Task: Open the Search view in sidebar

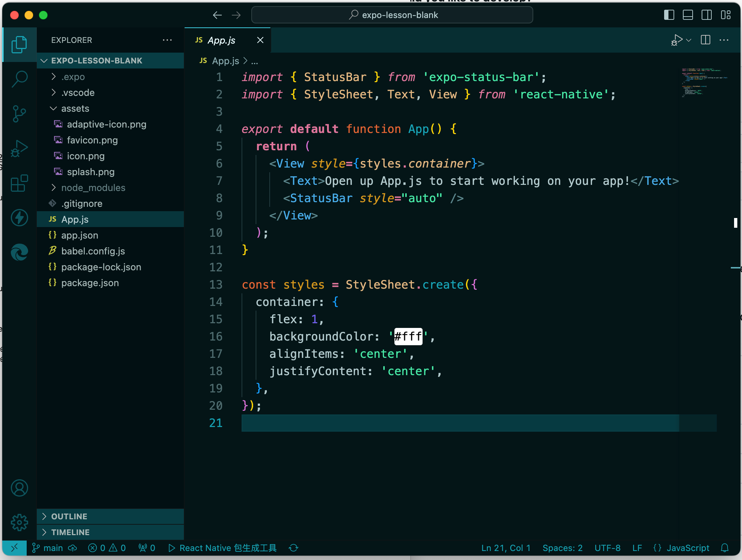Action: pyautogui.click(x=19, y=78)
